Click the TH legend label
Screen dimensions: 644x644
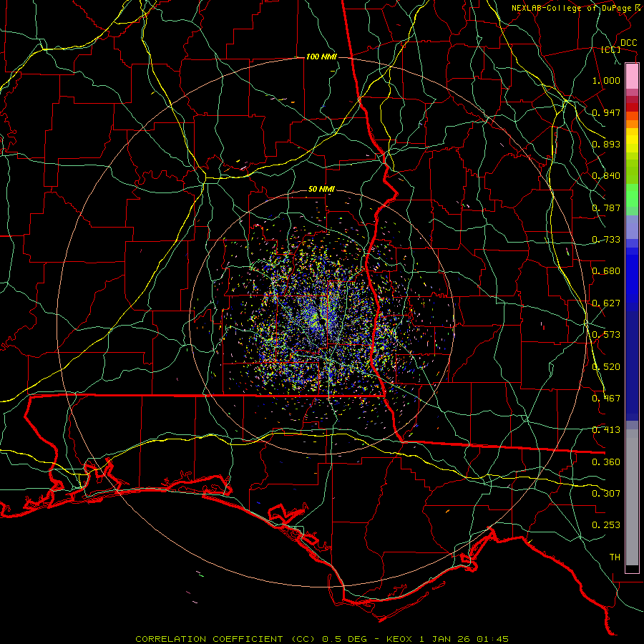click(x=615, y=557)
